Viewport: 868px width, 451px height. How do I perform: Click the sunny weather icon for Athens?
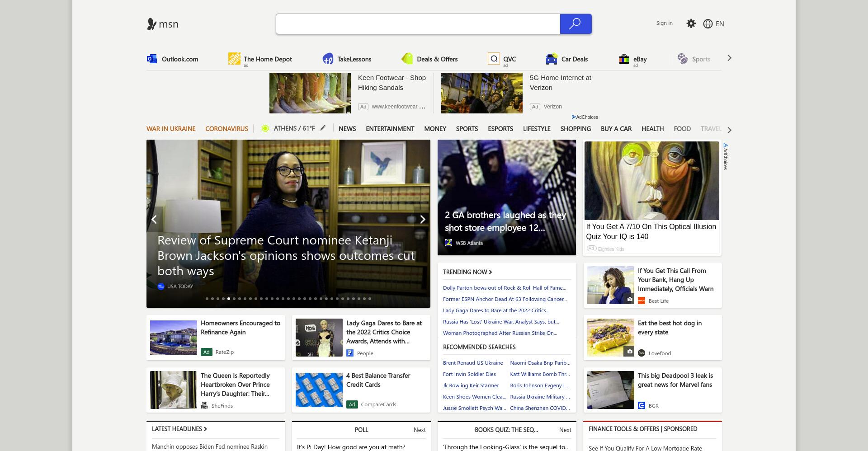pyautogui.click(x=265, y=128)
